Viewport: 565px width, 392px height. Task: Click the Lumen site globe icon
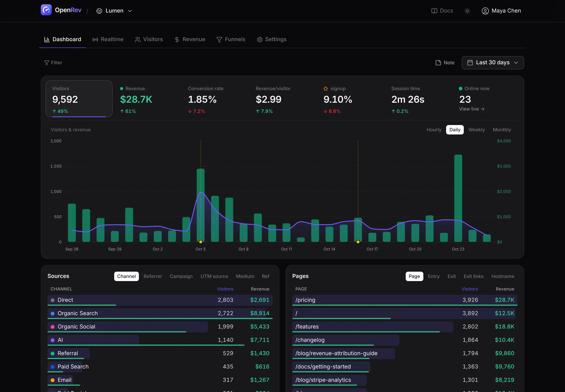(99, 11)
